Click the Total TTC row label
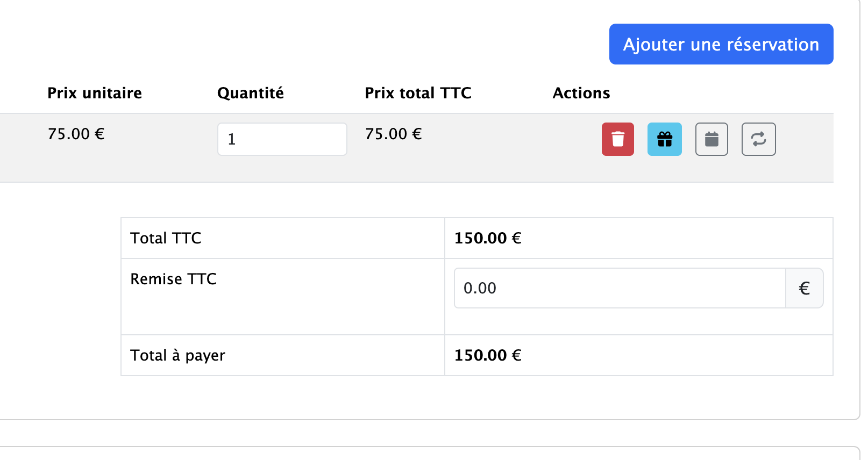The width and height of the screenshot is (868, 460). [165, 238]
